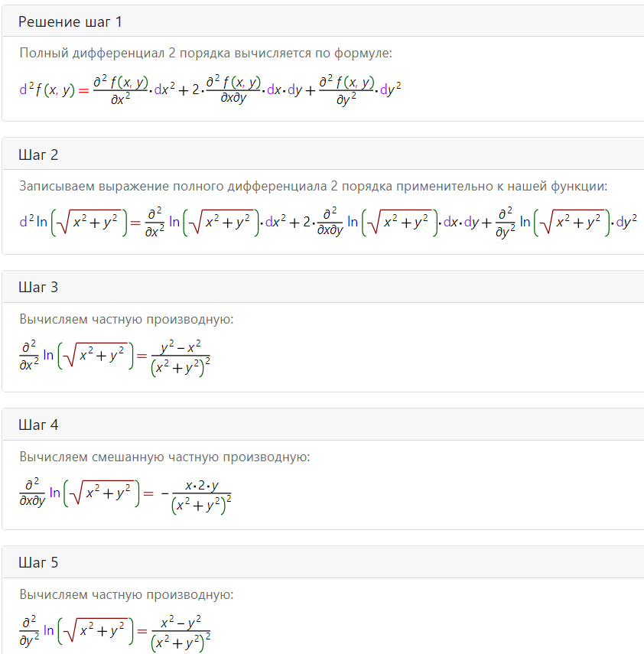Image resolution: width=644 pixels, height=654 pixels.
Task: Click the trailing dy² term in step 2 formula
Action: pyautogui.click(x=626, y=222)
